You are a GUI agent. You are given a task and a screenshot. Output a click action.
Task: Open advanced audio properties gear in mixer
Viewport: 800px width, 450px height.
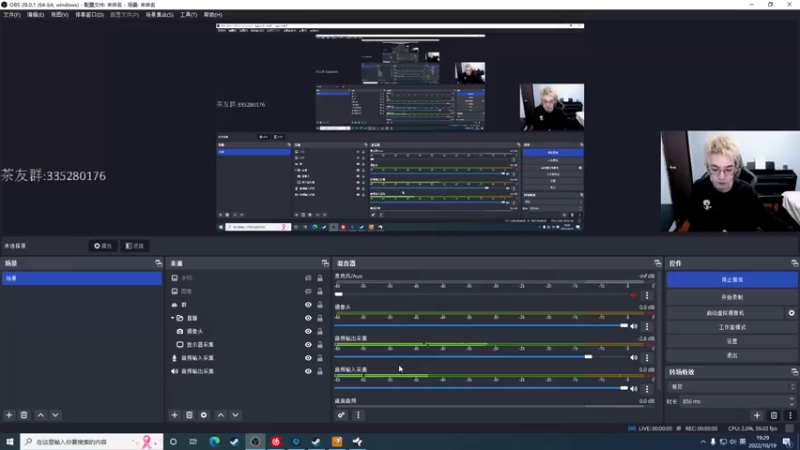[x=341, y=415]
